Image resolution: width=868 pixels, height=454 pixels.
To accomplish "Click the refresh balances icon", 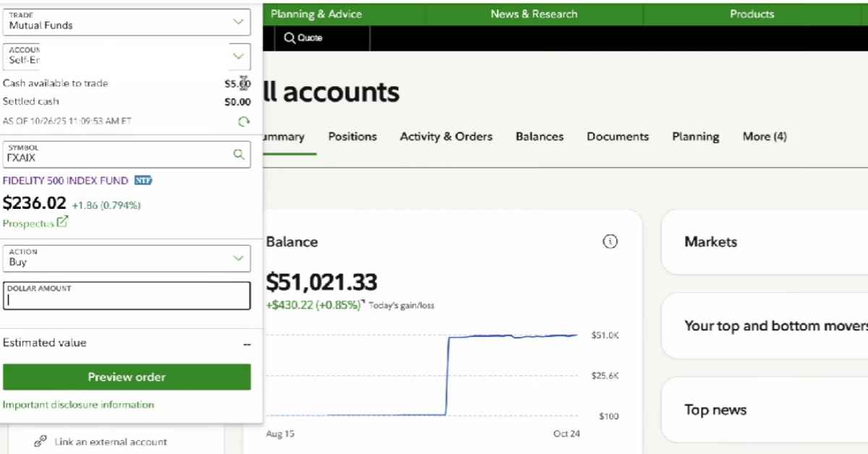I will tap(244, 121).
